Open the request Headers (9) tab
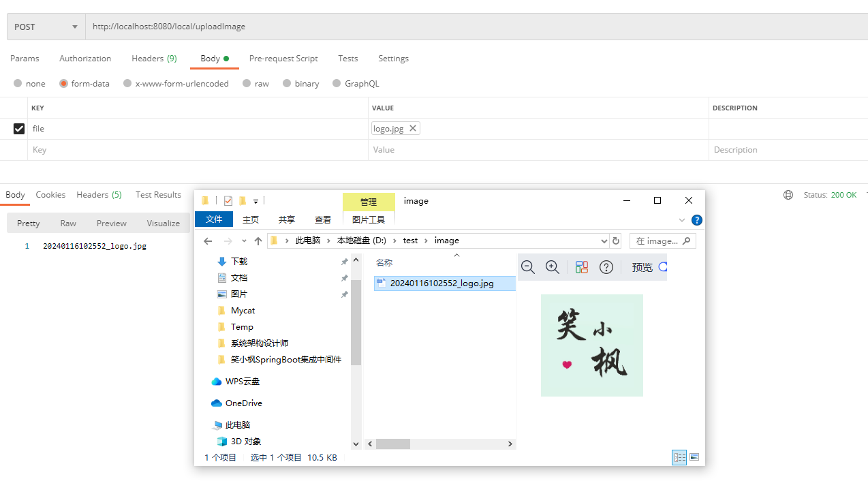Screen dimensions: 868x494 tap(154, 59)
